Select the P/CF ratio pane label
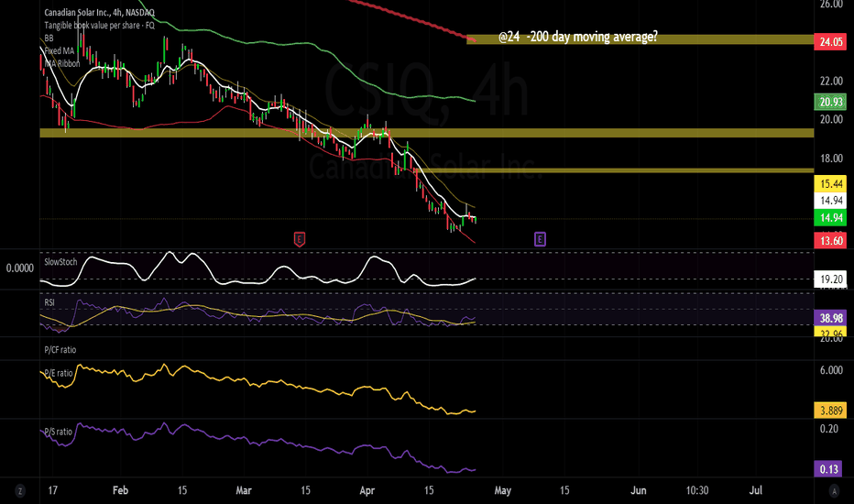This screenshot has height=504, width=854. (60, 350)
